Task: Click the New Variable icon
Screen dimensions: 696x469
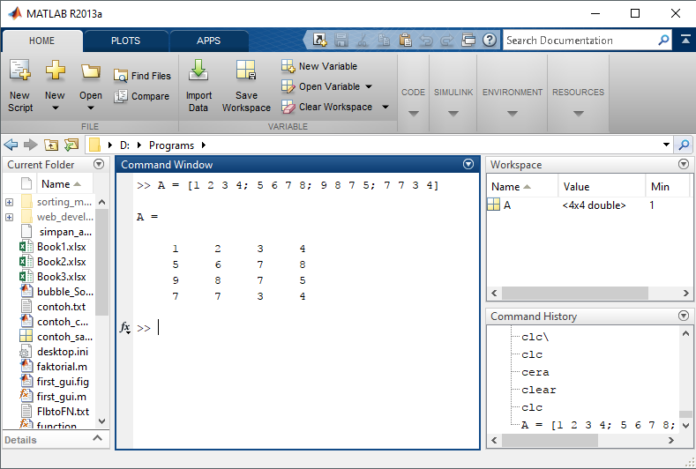Action: pos(288,66)
